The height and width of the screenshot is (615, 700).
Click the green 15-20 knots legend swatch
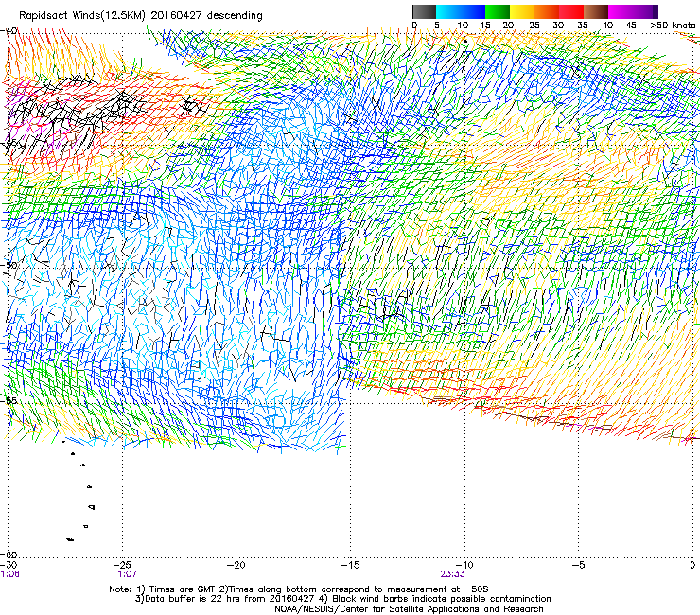[498, 11]
